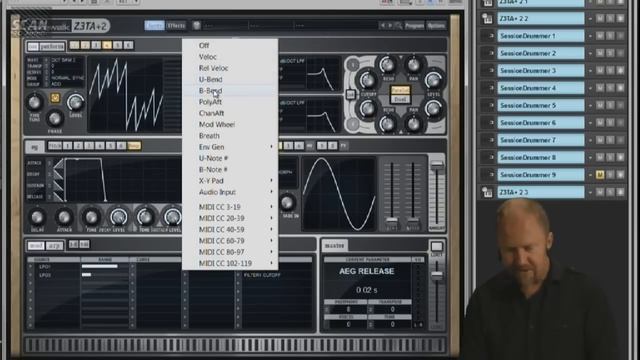Click filter 1 Reso knob
Screen dimensions: 640x360
(387, 64)
